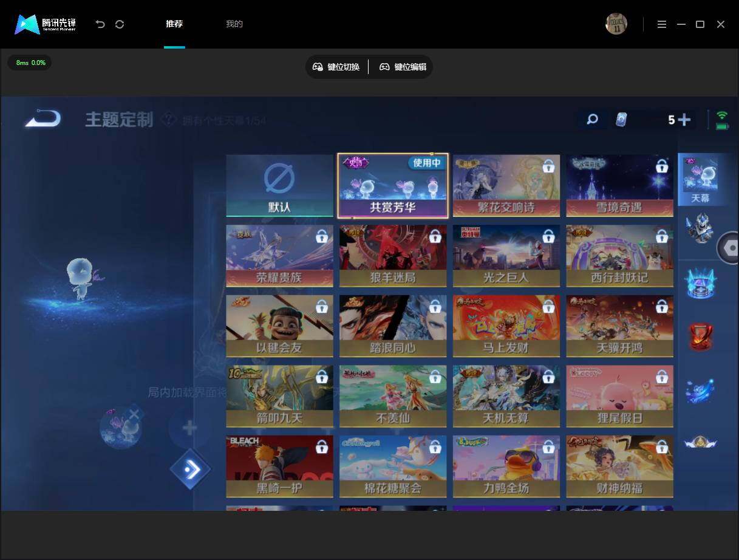Add tickets with the plus icon

click(x=684, y=120)
